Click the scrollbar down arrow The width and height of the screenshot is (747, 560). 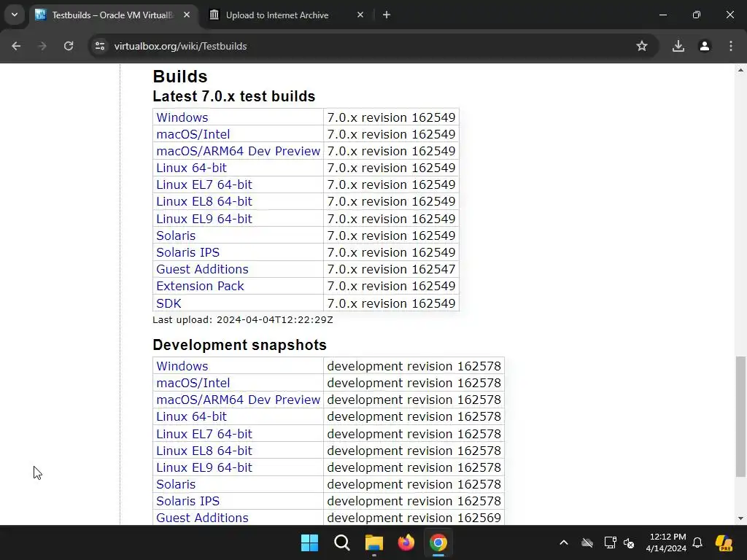tap(740, 518)
